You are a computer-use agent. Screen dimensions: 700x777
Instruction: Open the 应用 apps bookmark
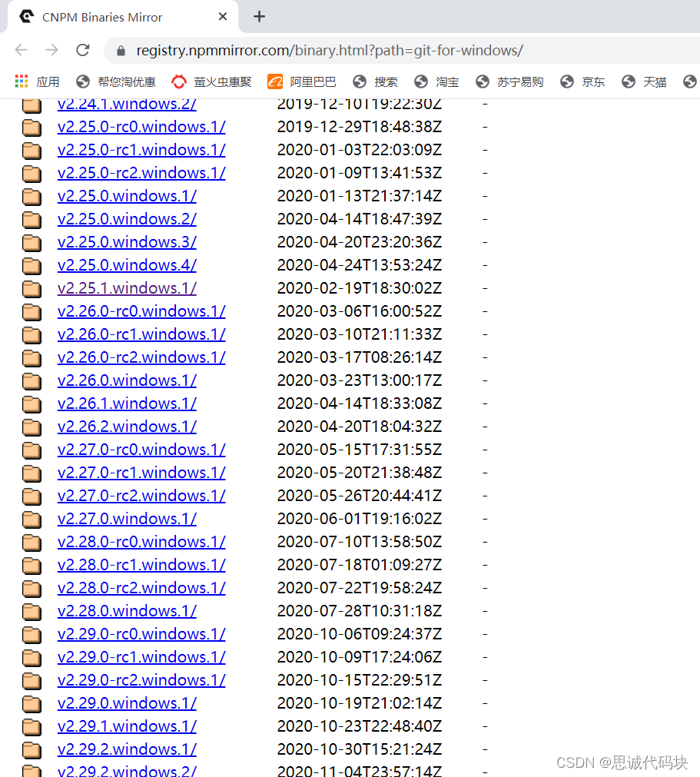pyautogui.click(x=37, y=81)
